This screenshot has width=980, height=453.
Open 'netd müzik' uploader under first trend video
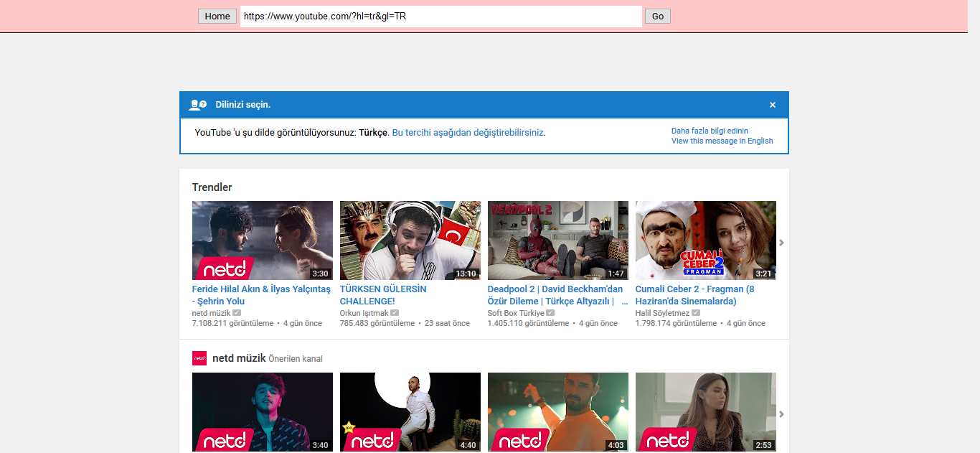click(x=211, y=313)
